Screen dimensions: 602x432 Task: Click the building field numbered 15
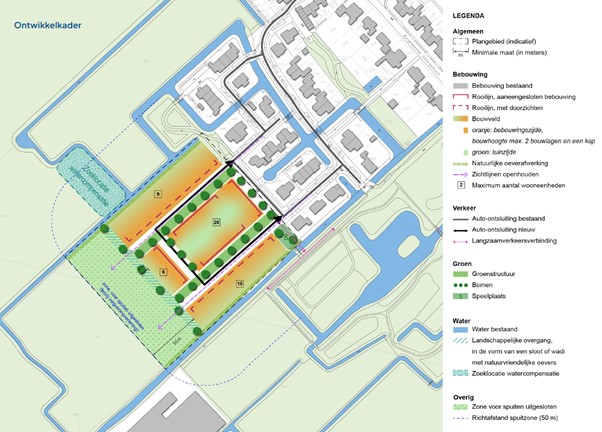239,285
